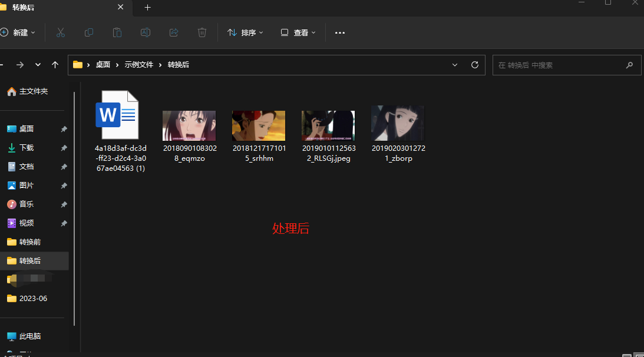
Task: Refresh the folder view
Action: pos(475,65)
